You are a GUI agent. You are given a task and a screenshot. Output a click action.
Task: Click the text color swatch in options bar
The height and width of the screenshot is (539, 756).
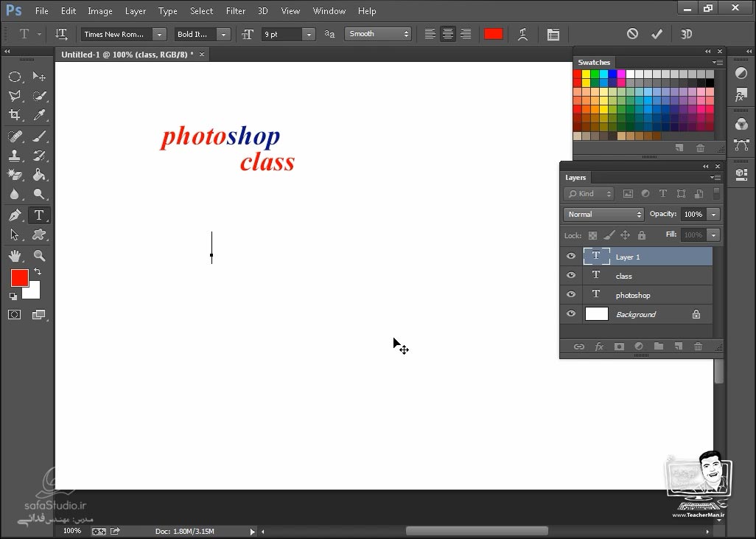coord(493,34)
